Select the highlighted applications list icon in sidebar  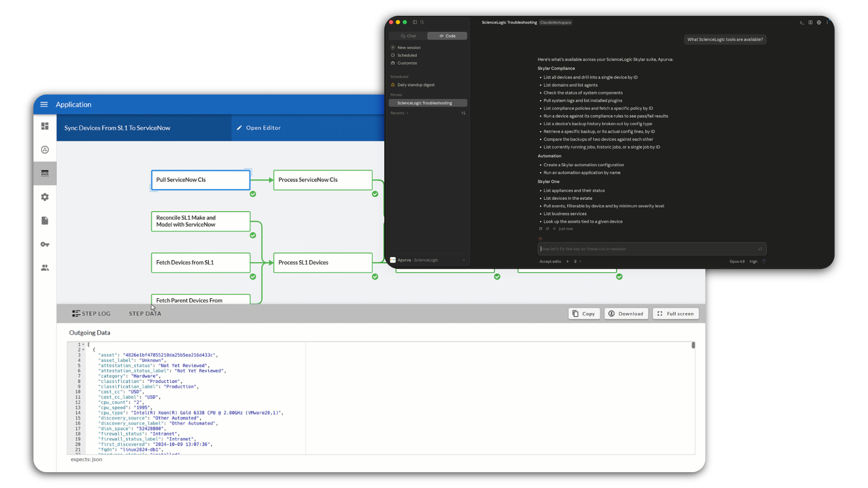pyautogui.click(x=45, y=174)
